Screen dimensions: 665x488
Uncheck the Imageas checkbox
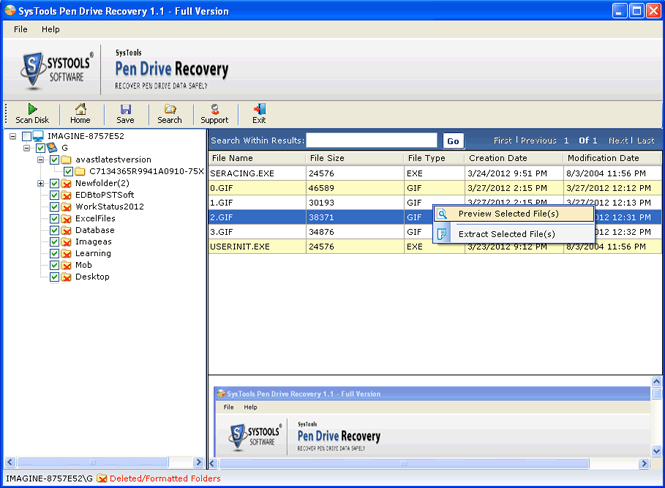[x=54, y=242]
